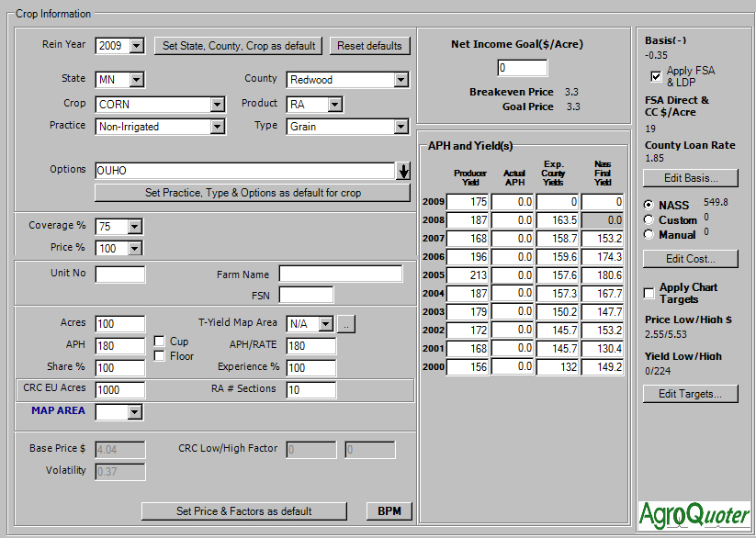
Task: Open the State dropdown showing MN
Action: point(137,80)
